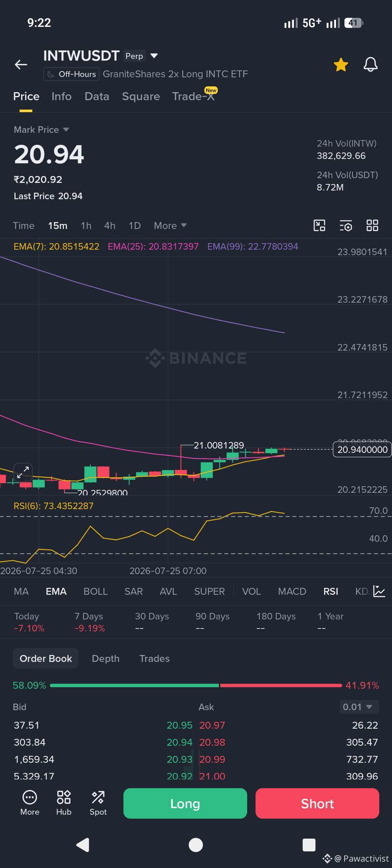Open price alert bell icon

click(x=371, y=65)
